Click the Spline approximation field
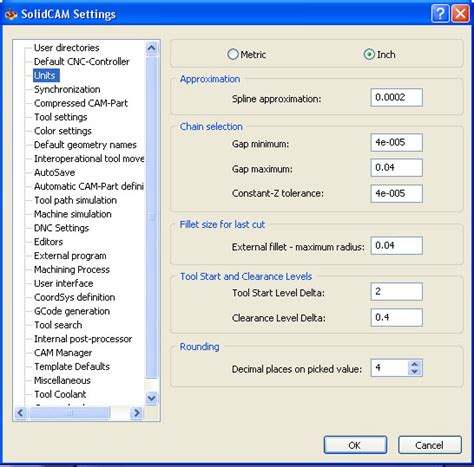The width and height of the screenshot is (474, 467). (x=396, y=97)
